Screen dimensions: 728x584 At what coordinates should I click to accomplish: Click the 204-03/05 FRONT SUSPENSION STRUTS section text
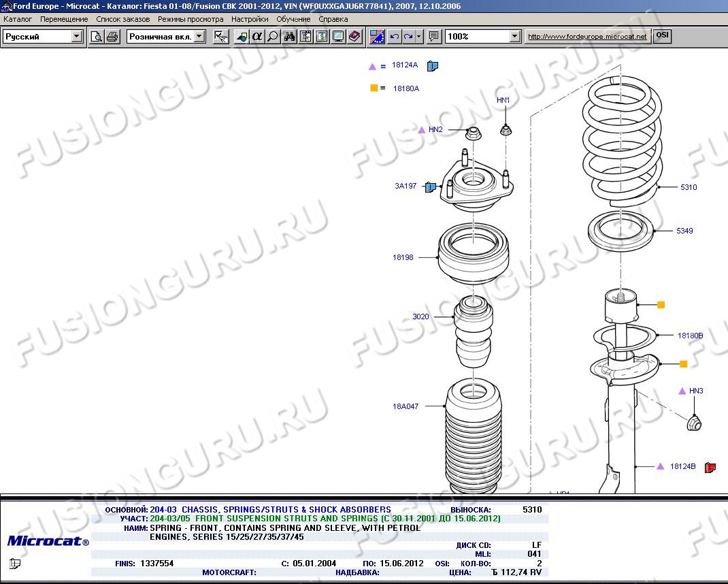click(x=325, y=519)
